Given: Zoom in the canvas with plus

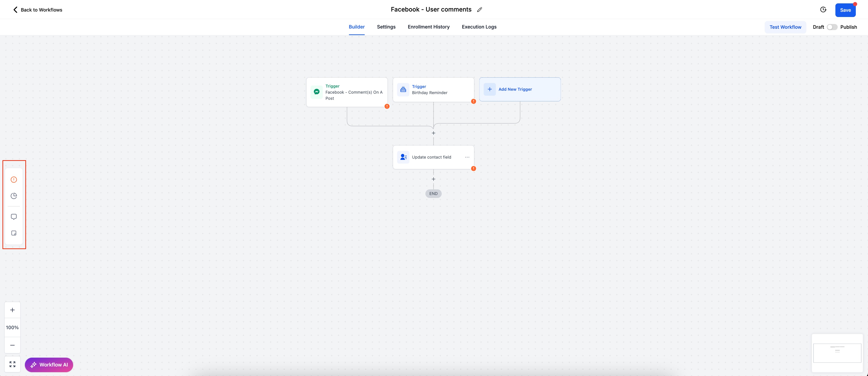Looking at the screenshot, I should pyautogui.click(x=12, y=310).
